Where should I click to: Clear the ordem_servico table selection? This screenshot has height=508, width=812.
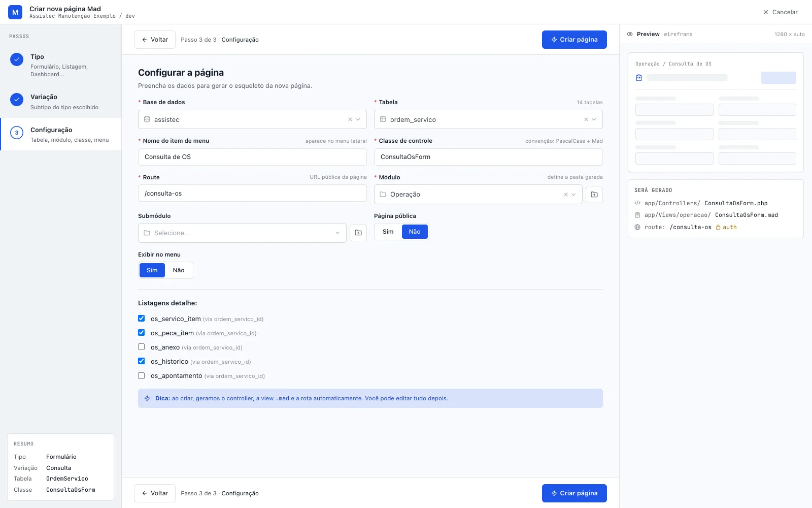pos(586,119)
